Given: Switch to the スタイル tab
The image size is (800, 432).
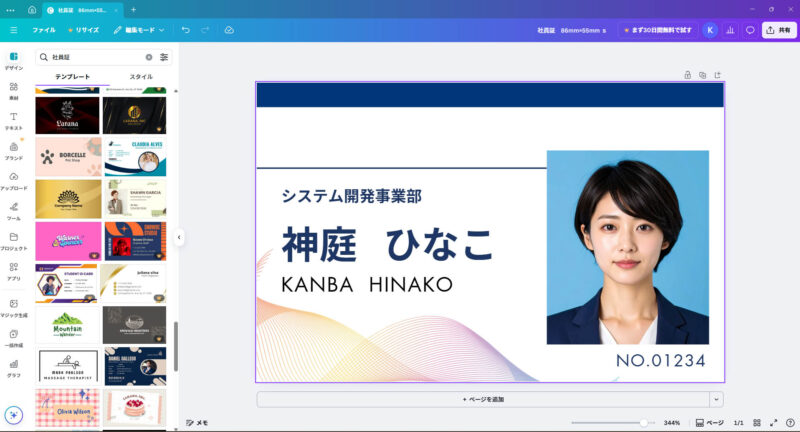Looking at the screenshot, I should click(x=141, y=77).
